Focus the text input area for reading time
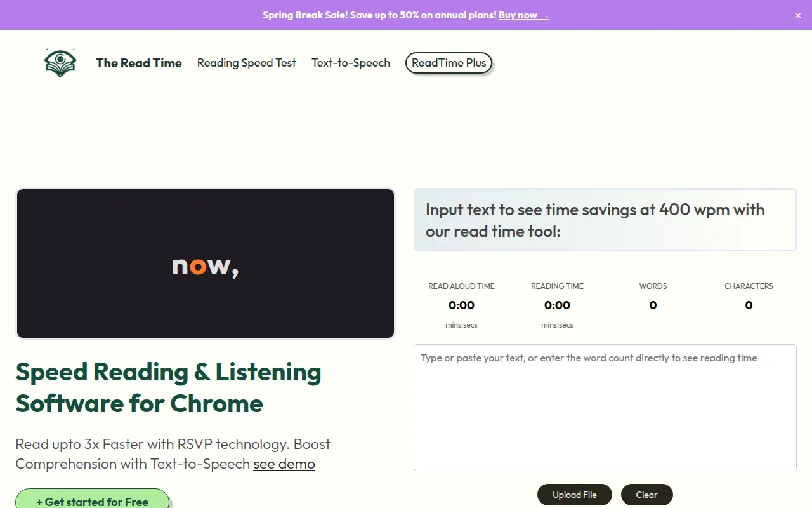The width and height of the screenshot is (812, 508). point(605,408)
